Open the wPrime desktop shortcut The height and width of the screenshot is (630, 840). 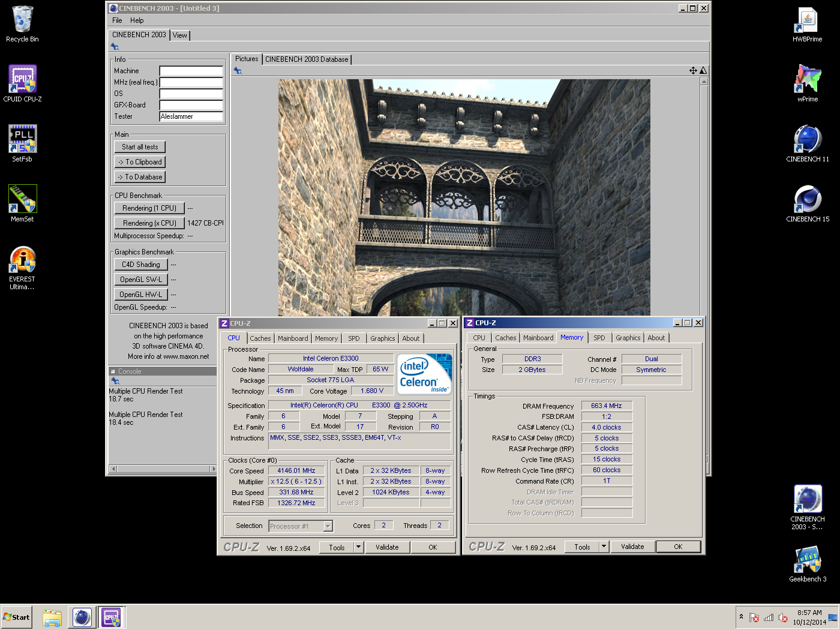click(808, 84)
